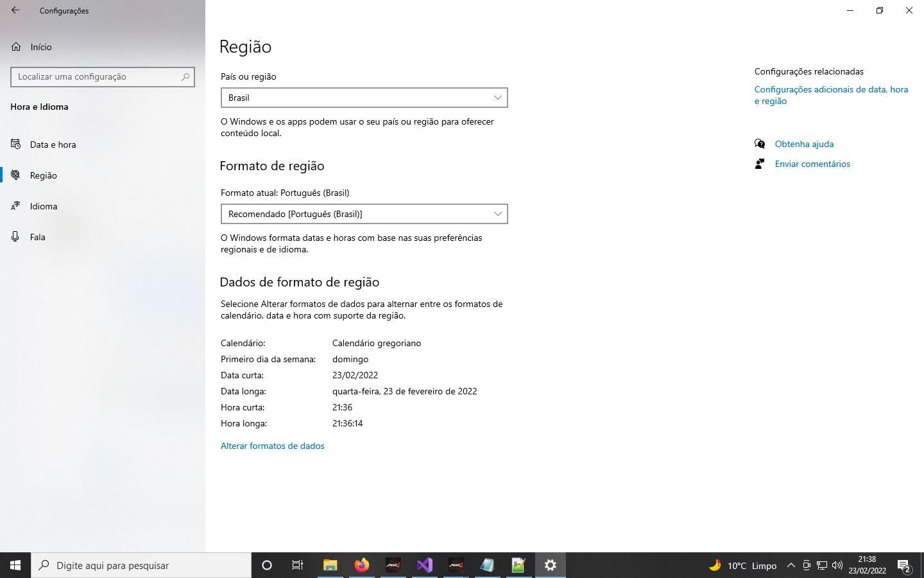Click the Data curta value 23/02/2022
This screenshot has width=924, height=578.
[355, 375]
